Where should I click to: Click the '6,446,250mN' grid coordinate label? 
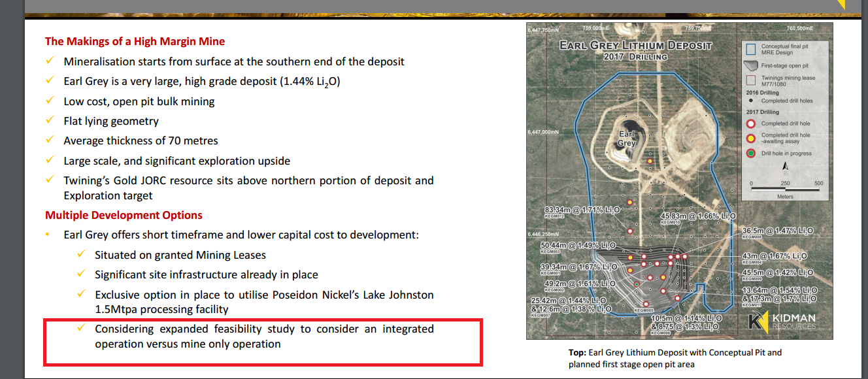pos(543,235)
